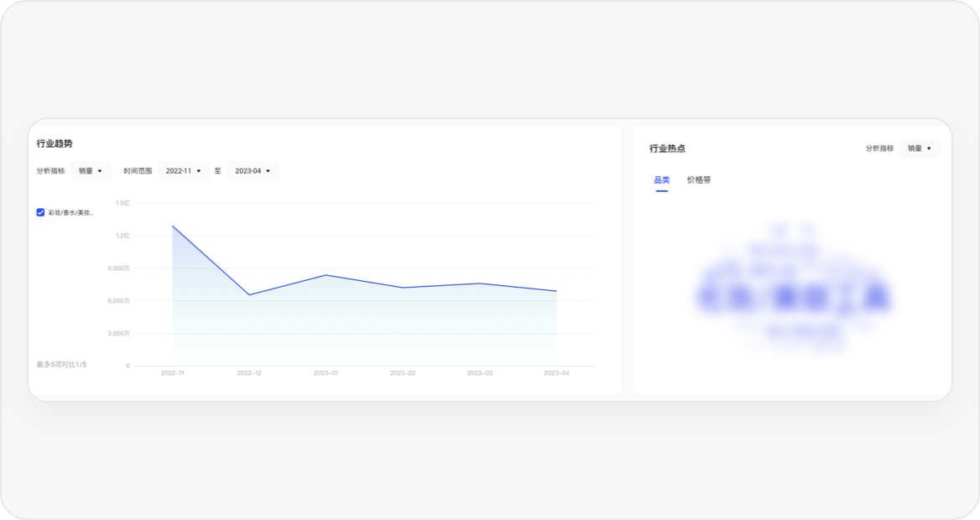Expand the 销量 dropdown in 行业热点 panel
This screenshot has width=980, height=520.
[x=920, y=148]
